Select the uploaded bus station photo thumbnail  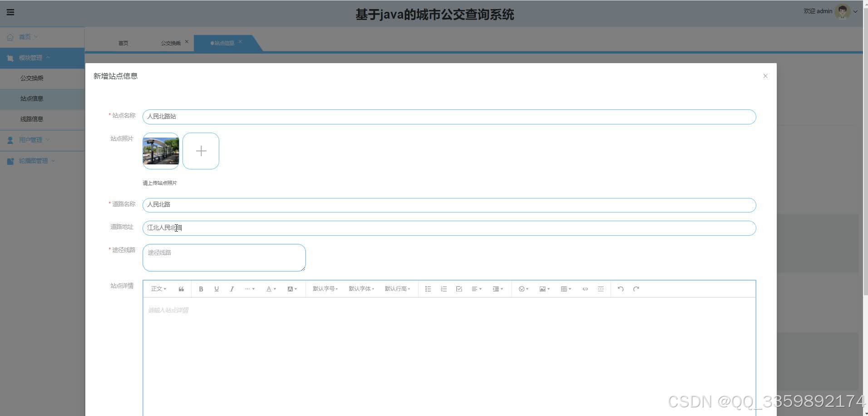[161, 151]
